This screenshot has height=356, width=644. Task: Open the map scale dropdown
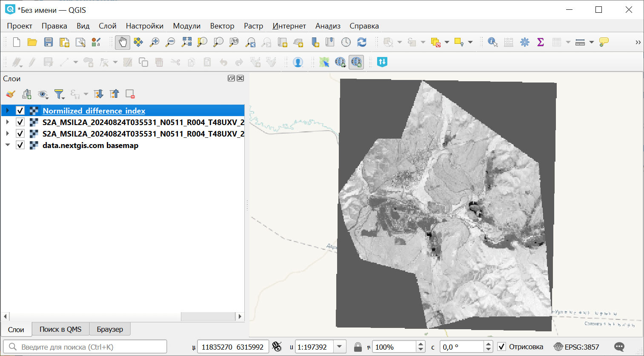339,347
